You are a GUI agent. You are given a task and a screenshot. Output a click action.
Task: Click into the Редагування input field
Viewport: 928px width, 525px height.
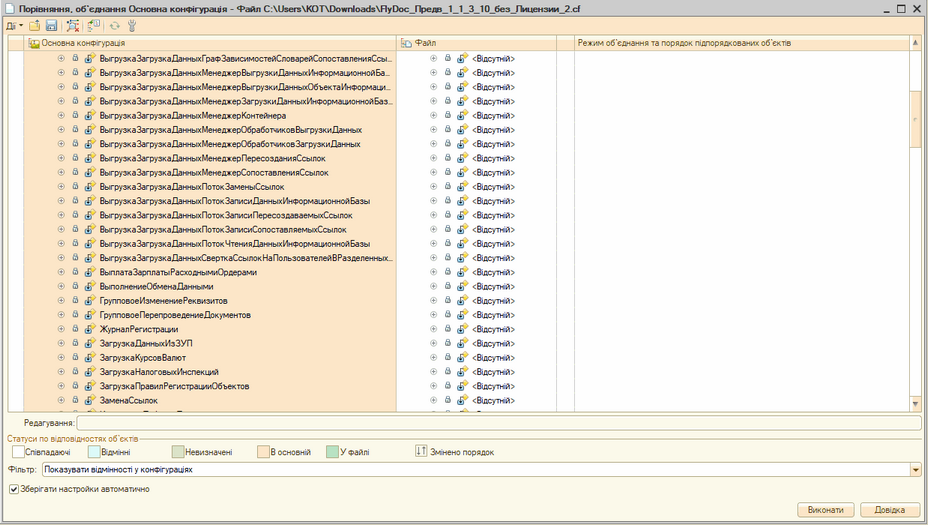[498, 423]
